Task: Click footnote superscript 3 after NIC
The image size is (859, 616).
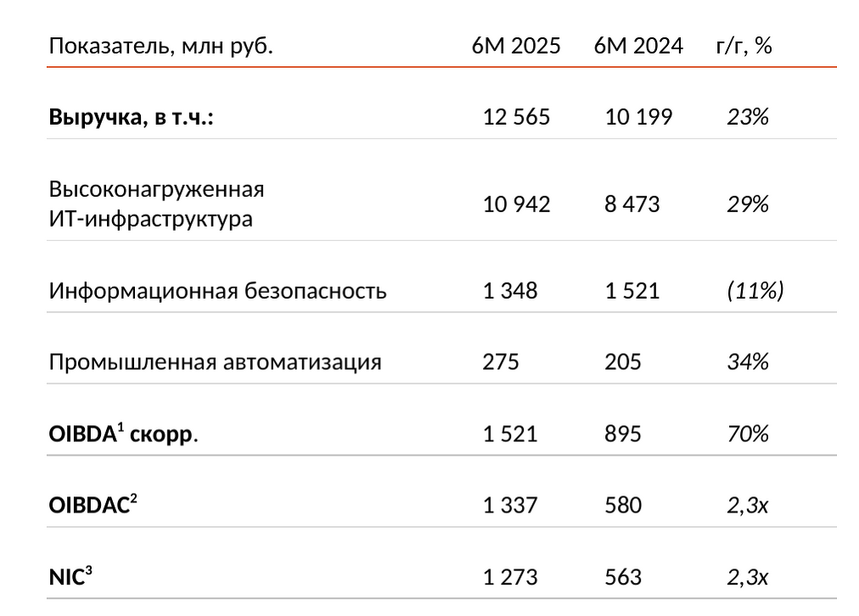Action: tap(89, 570)
